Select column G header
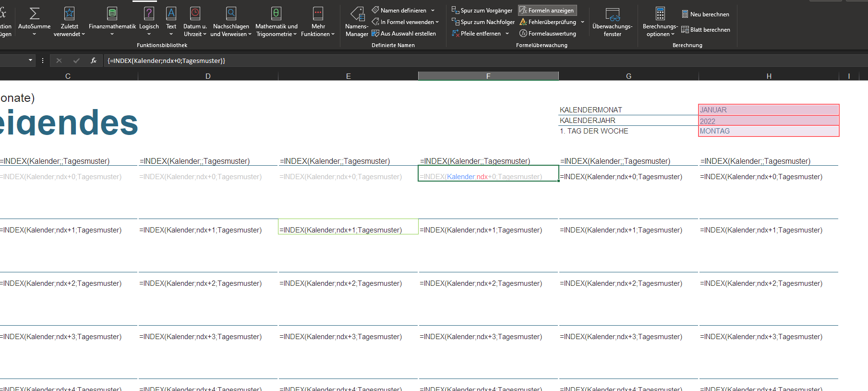The width and height of the screenshot is (868, 391). (x=628, y=76)
